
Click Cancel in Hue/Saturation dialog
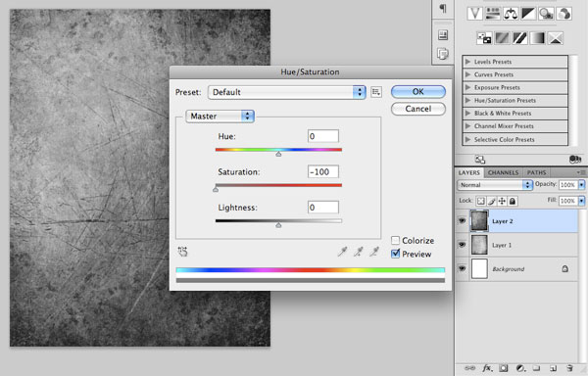coord(418,109)
